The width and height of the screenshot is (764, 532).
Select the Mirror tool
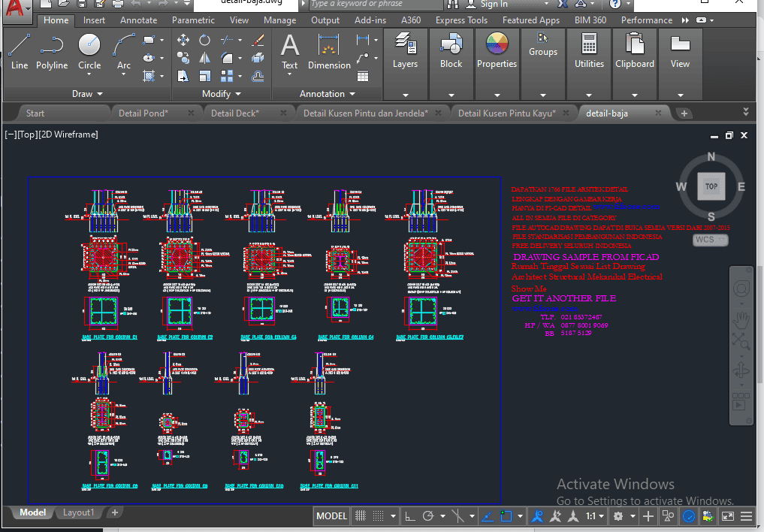pyautogui.click(x=205, y=58)
